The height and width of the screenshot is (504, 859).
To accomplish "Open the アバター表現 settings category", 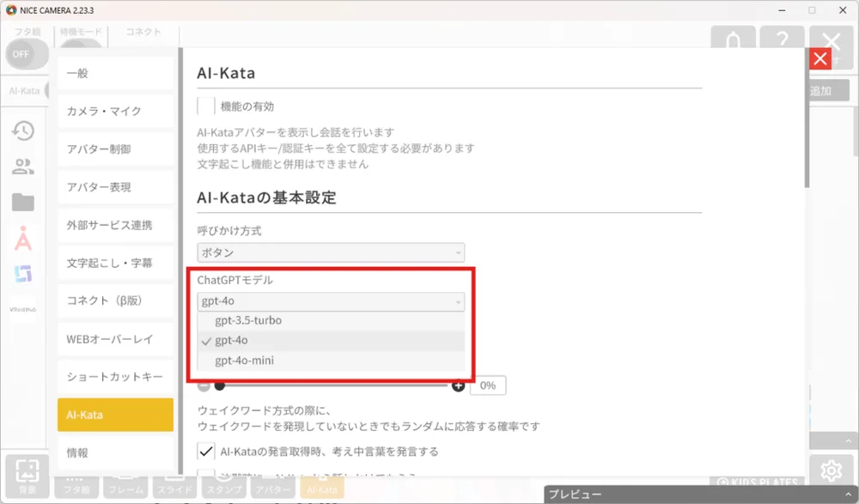I will 116,187.
